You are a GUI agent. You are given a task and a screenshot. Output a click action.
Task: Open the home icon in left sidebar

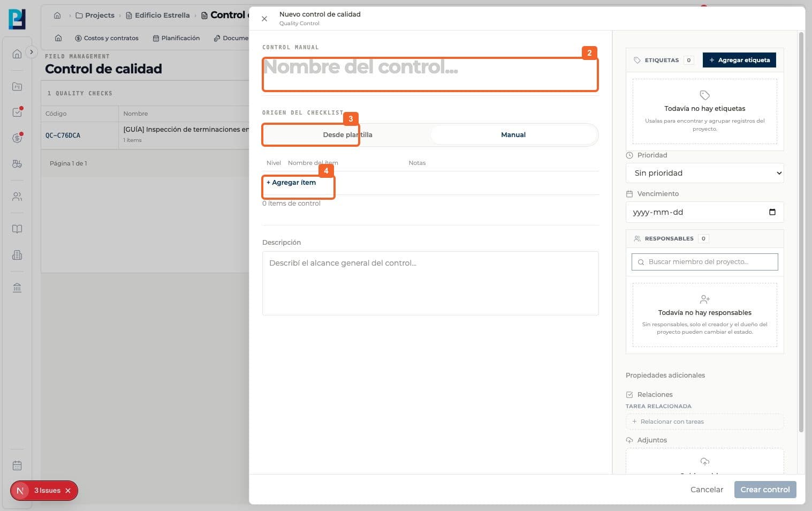(x=17, y=54)
